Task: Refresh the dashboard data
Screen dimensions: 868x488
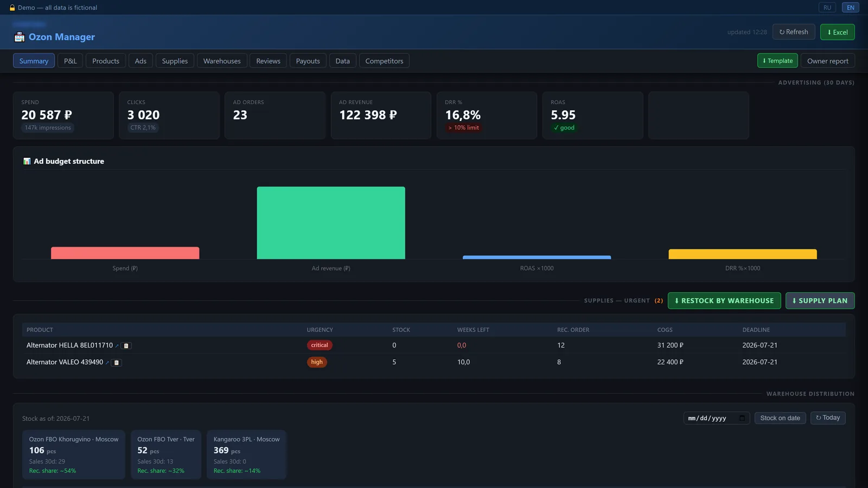Action: point(794,32)
